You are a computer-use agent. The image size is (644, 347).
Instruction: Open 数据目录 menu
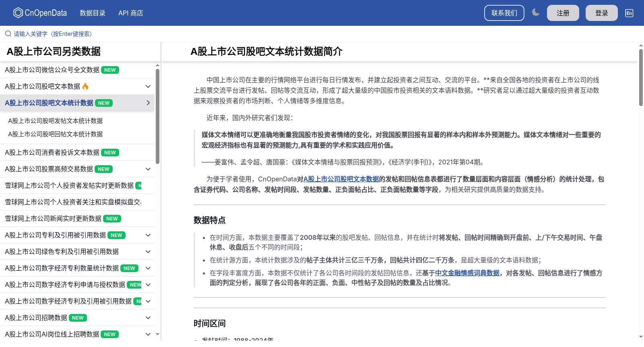click(x=93, y=13)
